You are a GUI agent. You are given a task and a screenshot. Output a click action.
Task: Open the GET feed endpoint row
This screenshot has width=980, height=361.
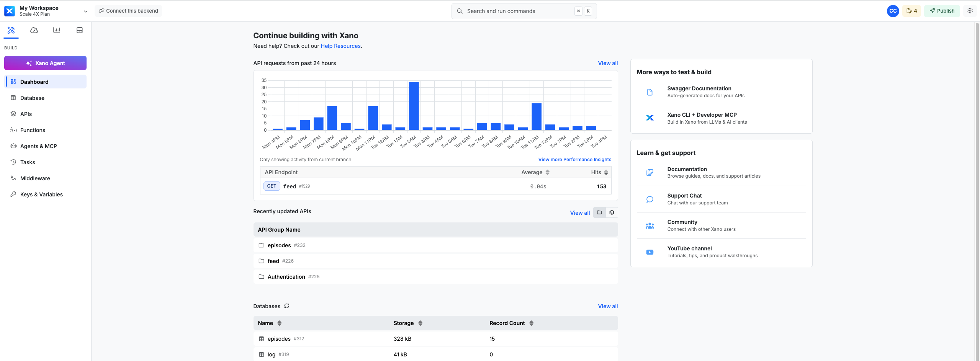(436, 186)
